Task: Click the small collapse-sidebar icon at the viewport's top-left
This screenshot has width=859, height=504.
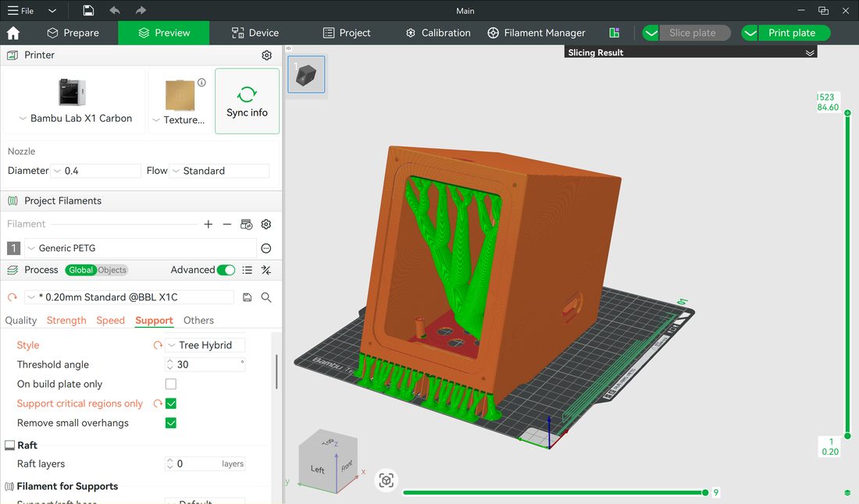Action: pos(289,48)
